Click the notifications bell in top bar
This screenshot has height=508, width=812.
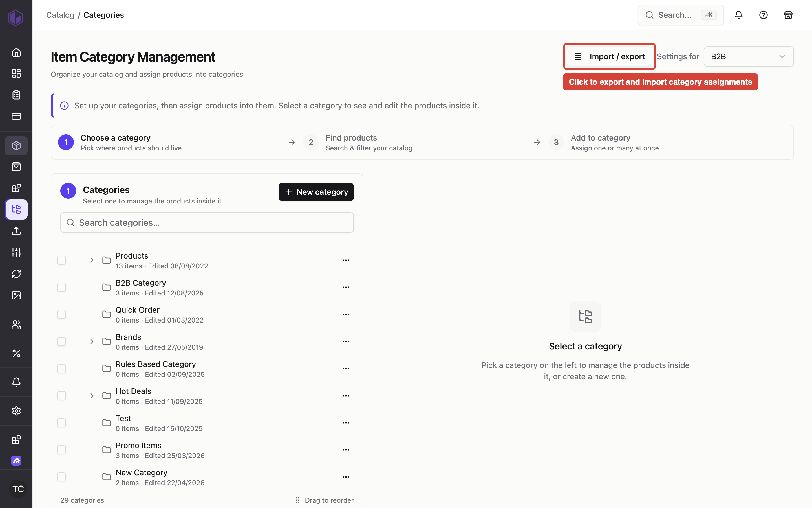(x=738, y=15)
